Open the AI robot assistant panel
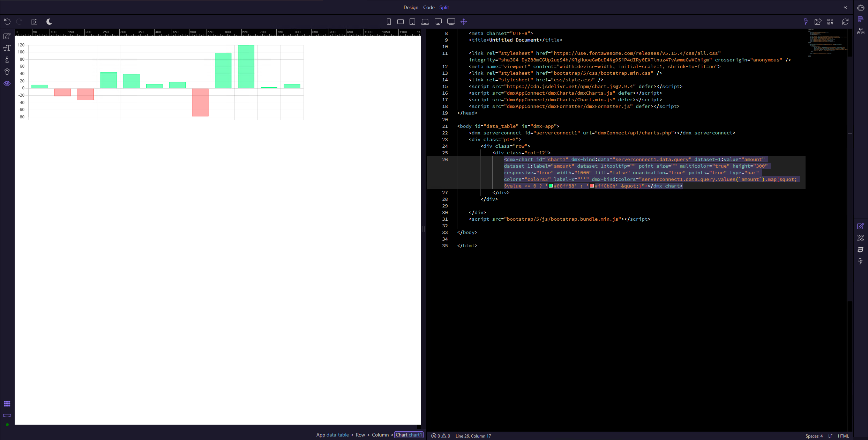 (x=861, y=8)
